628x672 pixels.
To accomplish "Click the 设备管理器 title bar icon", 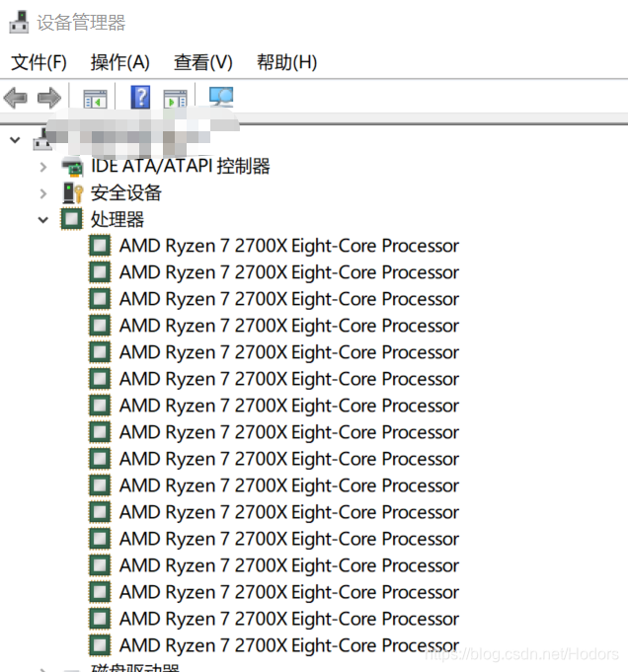I will point(19,23).
